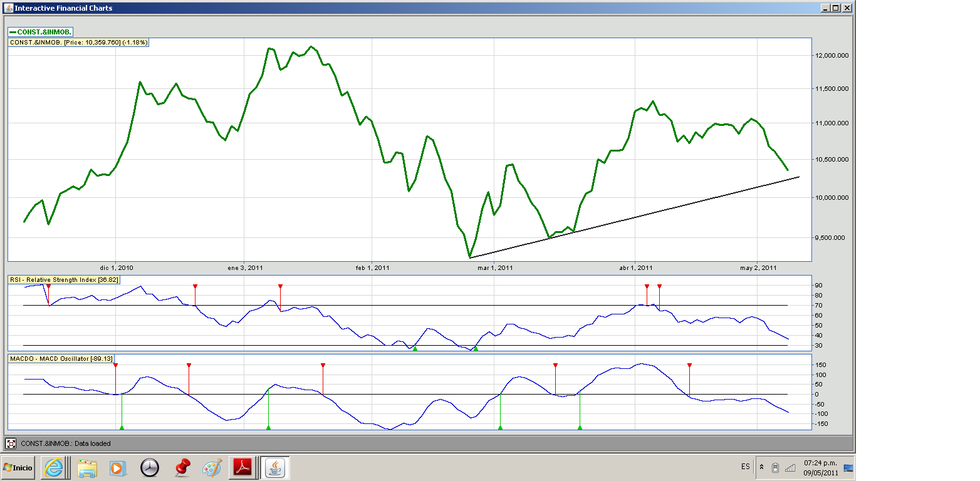Click the -150 label on the MACD axis

click(821, 424)
